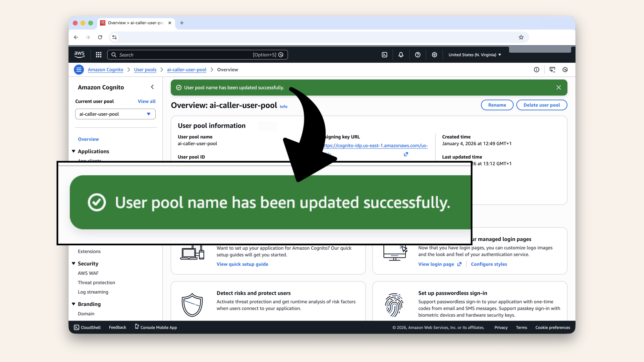Collapse the Branding section
The width and height of the screenshot is (644, 362).
pyautogui.click(x=74, y=304)
